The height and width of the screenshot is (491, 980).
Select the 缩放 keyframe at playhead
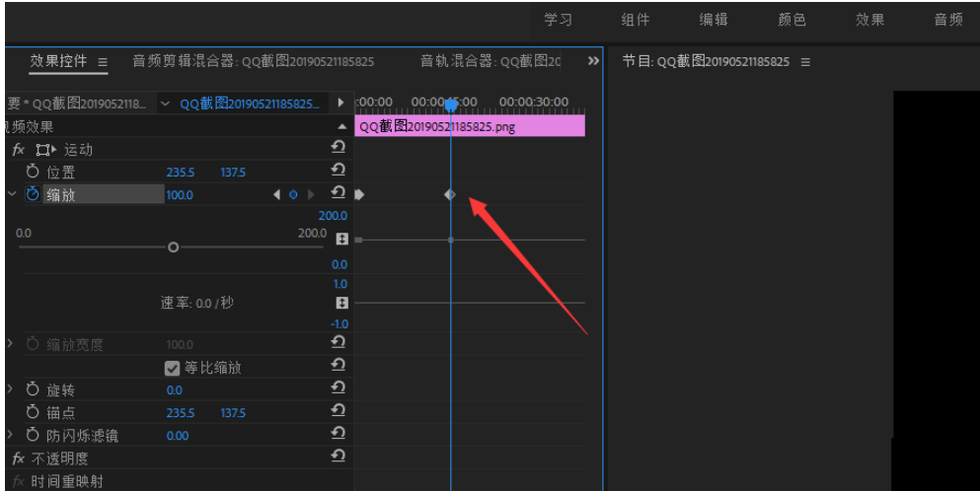(450, 195)
